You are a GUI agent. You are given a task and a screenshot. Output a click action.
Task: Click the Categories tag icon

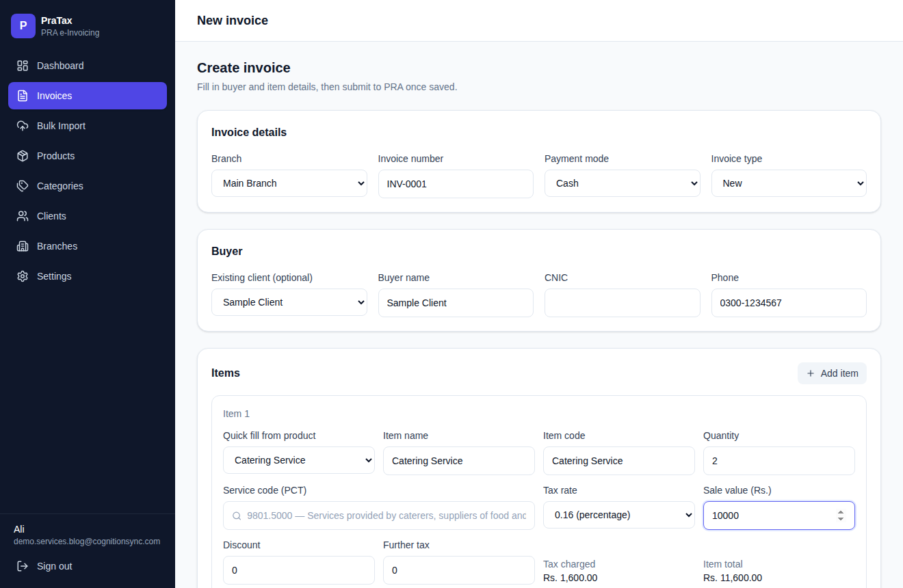point(23,186)
